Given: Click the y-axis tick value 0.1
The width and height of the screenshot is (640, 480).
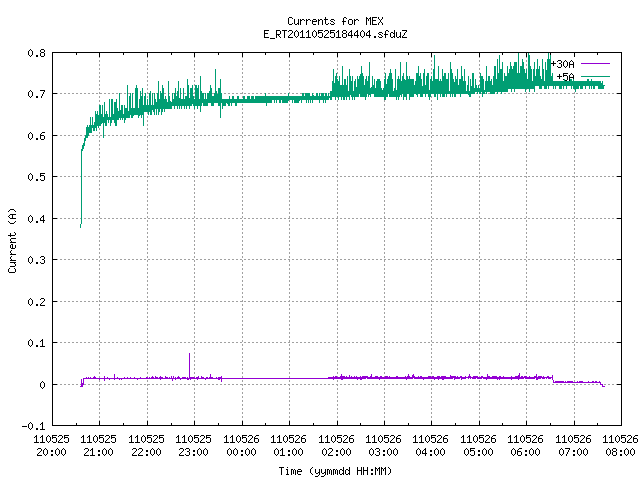Looking at the screenshot, I should coord(36,343).
